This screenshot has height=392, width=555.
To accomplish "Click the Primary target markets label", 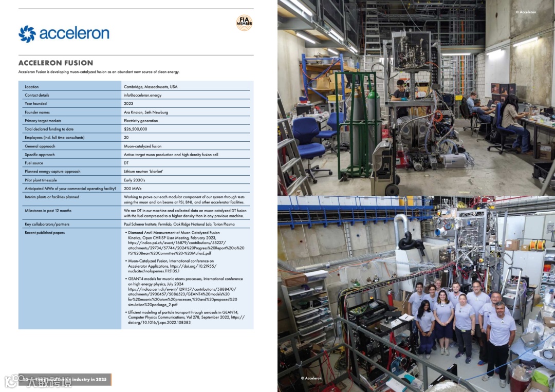I will coord(43,121).
